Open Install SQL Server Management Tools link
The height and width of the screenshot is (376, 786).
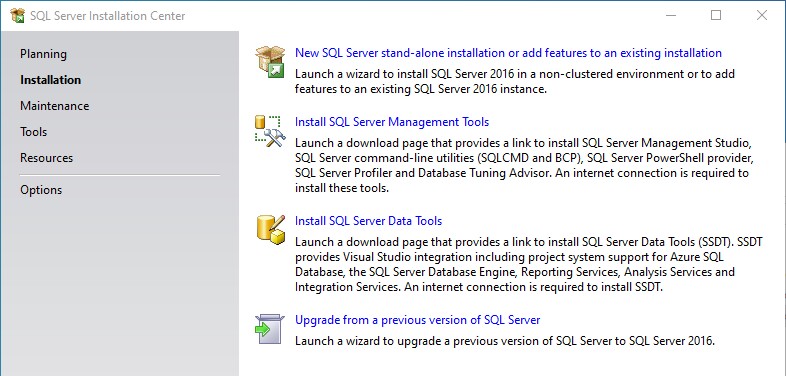pos(392,122)
